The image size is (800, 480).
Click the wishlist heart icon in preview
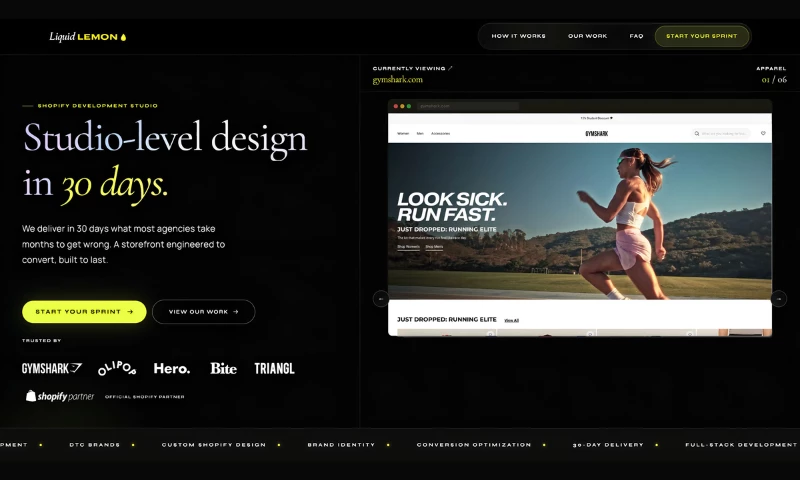point(763,133)
